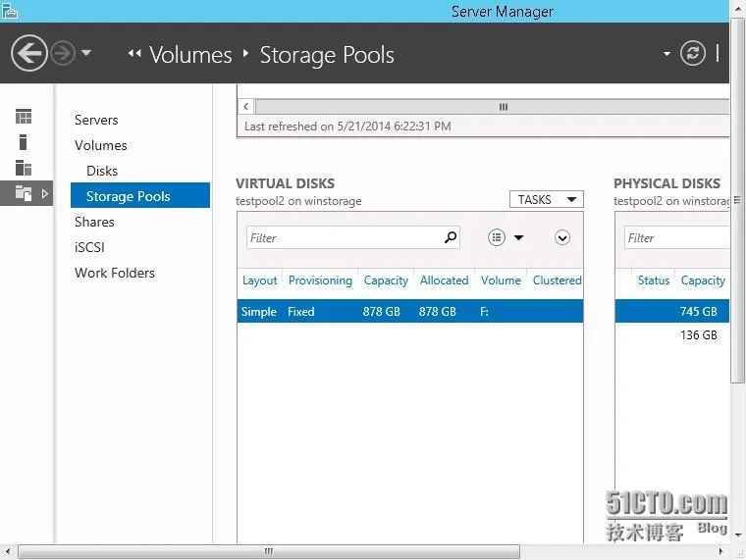Click the bottom horizontal scrollbar thumb
The height and width of the screenshot is (560, 746).
(269, 551)
